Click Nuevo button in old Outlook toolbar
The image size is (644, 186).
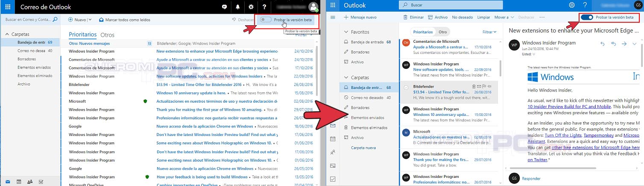77,20
